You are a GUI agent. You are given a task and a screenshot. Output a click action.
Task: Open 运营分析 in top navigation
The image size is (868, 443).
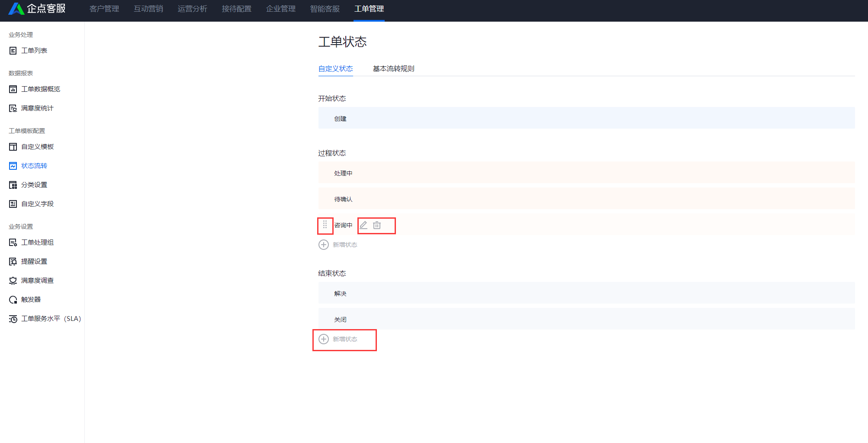pos(193,9)
